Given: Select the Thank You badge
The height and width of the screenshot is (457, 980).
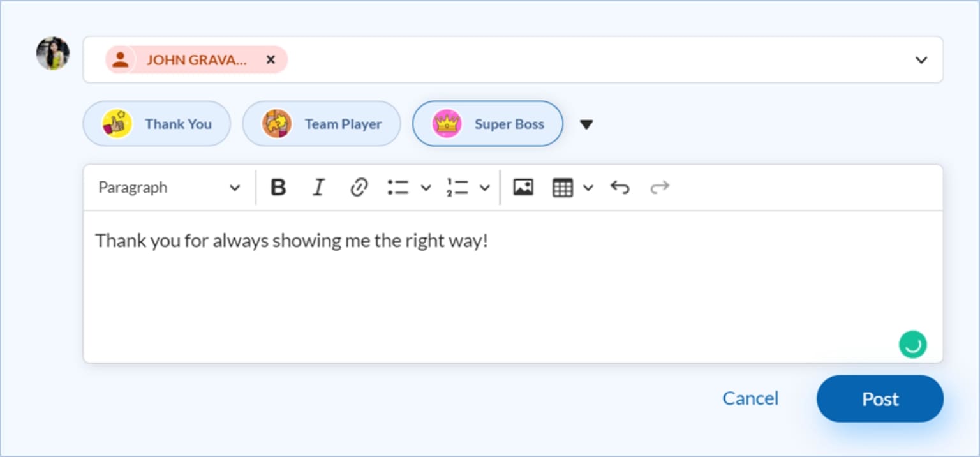Looking at the screenshot, I should (x=157, y=124).
